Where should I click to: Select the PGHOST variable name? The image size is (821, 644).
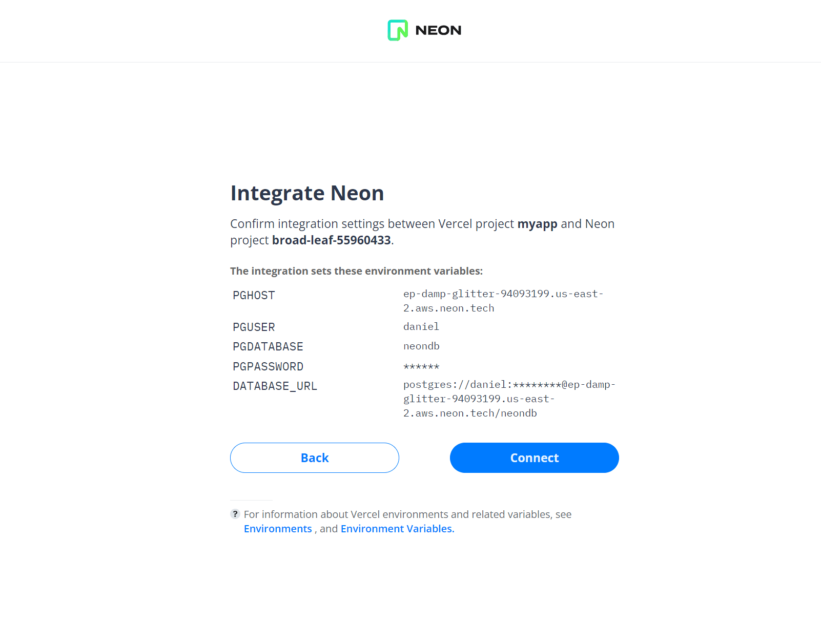254,296
